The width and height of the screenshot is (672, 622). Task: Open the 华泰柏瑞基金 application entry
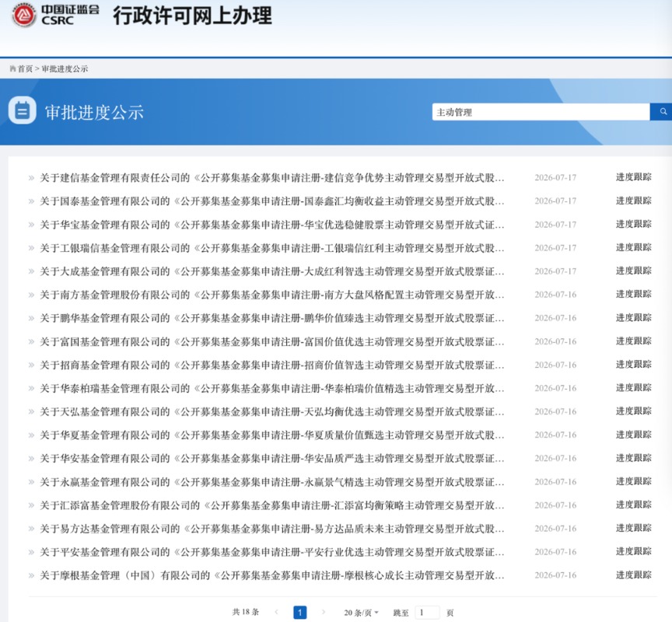pyautogui.click(x=272, y=388)
